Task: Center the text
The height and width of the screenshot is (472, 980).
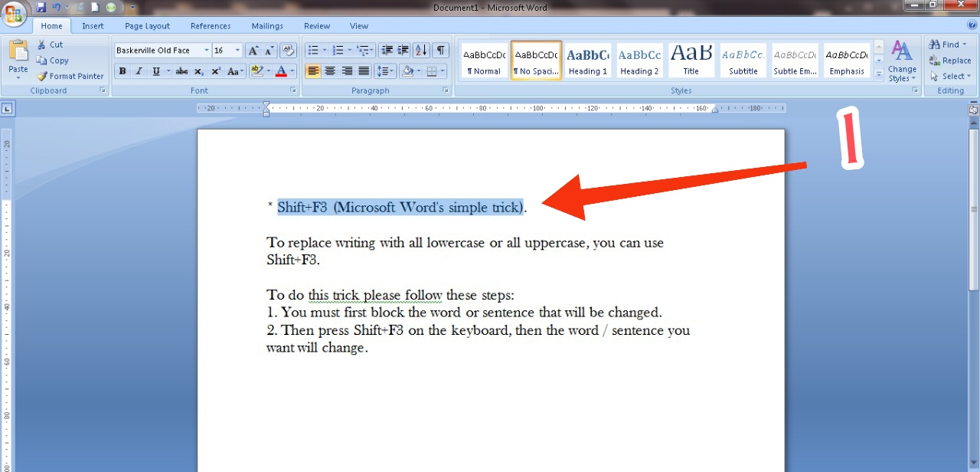Action: (330, 71)
